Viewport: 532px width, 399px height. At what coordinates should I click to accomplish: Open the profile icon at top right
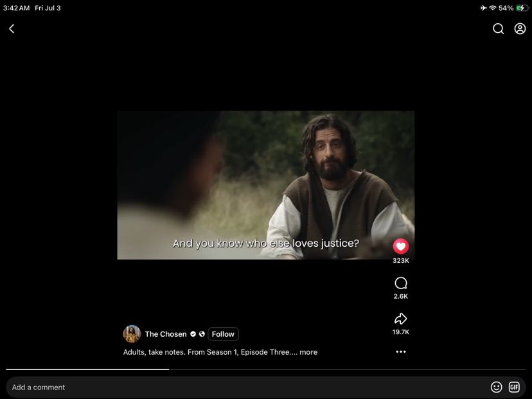point(520,29)
